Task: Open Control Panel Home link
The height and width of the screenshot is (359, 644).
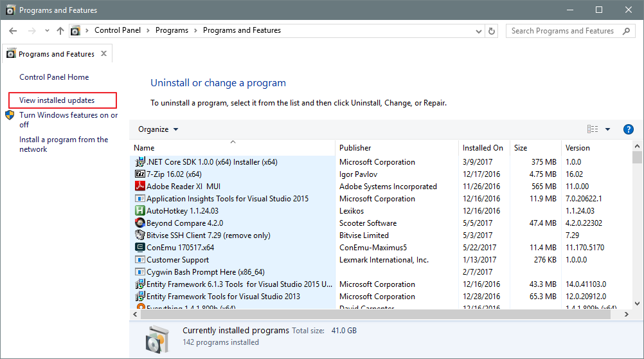Action: tap(54, 77)
